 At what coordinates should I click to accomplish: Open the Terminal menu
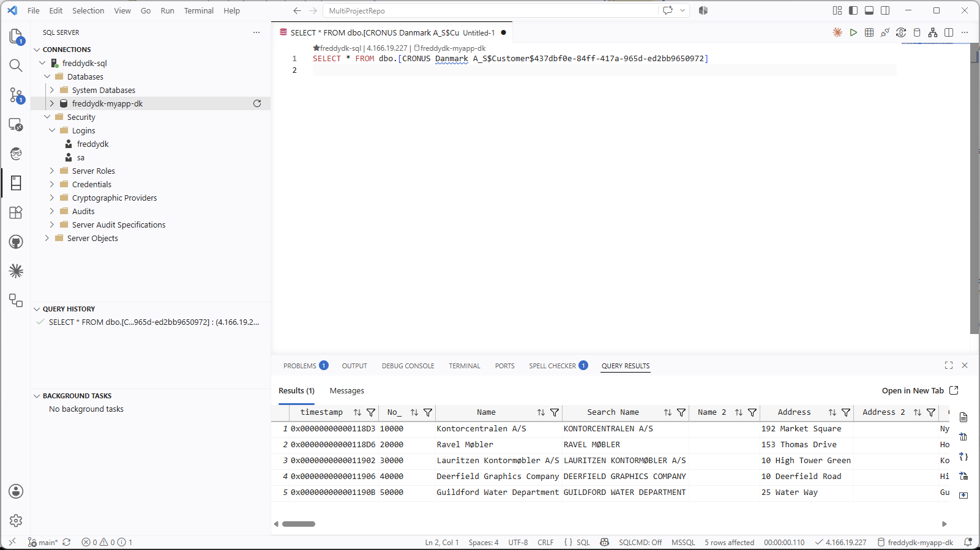[199, 10]
